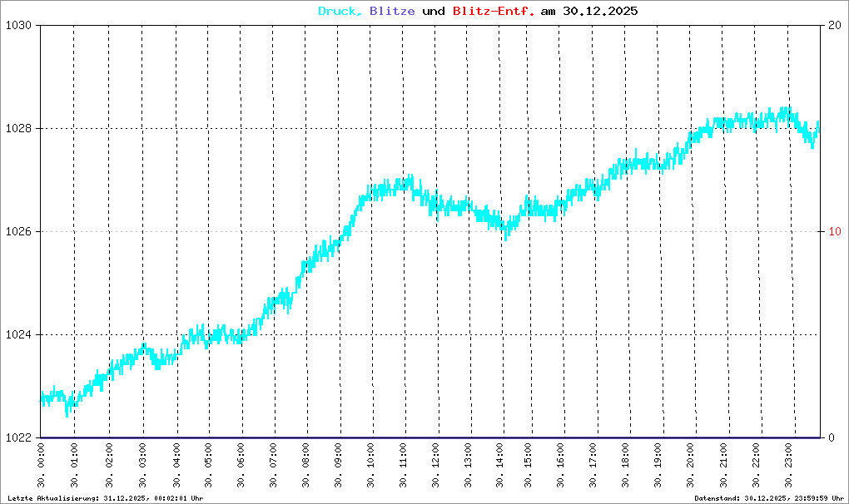
Task: Click the cyan 'Druck,' legend label
Action: pyautogui.click(x=340, y=12)
